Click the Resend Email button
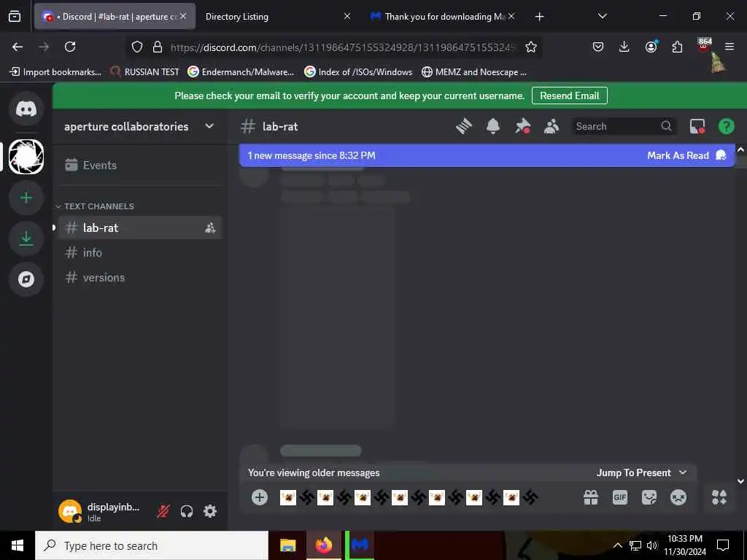The height and width of the screenshot is (560, 747). tap(569, 96)
